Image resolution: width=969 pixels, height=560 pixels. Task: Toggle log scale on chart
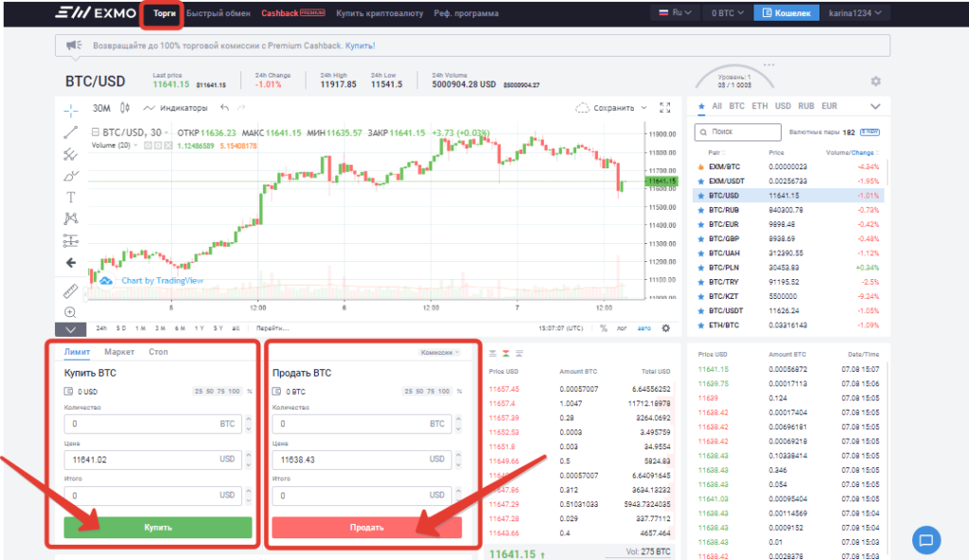[x=622, y=328]
